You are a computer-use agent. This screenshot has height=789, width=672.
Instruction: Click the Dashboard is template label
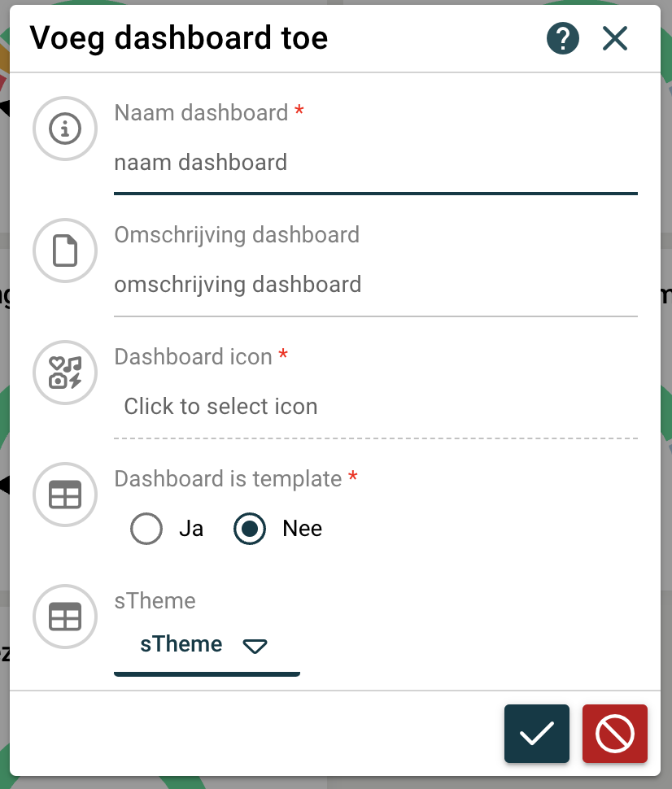point(228,479)
